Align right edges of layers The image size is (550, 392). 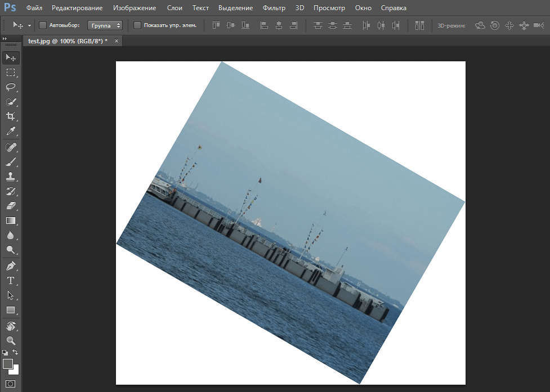[294, 25]
